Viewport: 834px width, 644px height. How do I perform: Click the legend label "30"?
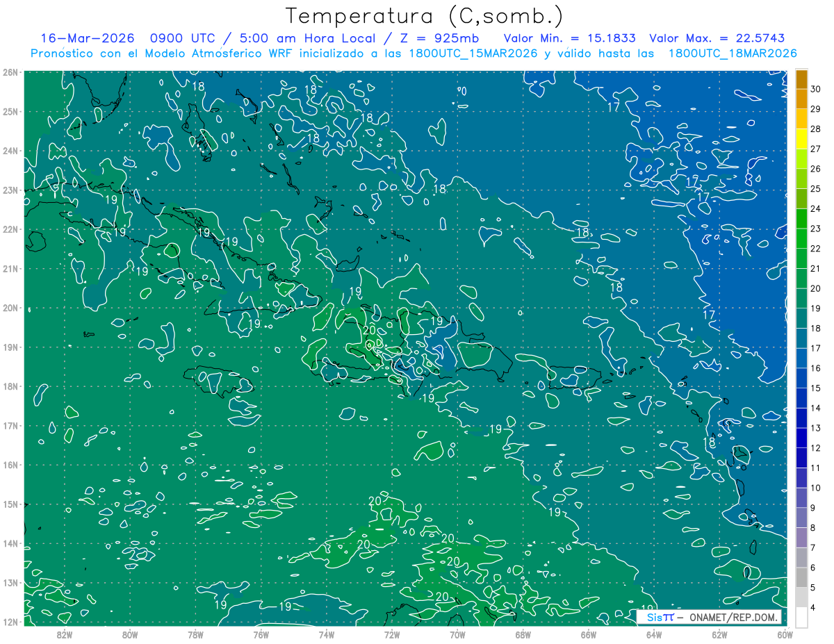point(816,89)
